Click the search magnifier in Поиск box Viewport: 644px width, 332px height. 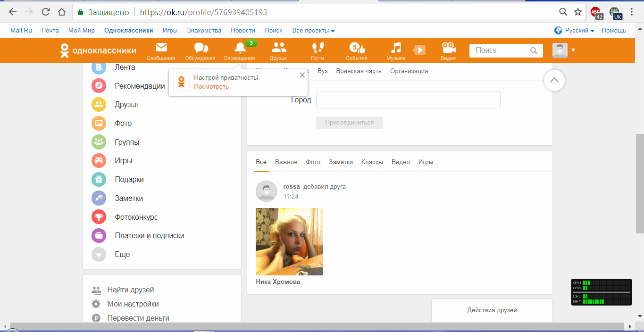coord(534,50)
